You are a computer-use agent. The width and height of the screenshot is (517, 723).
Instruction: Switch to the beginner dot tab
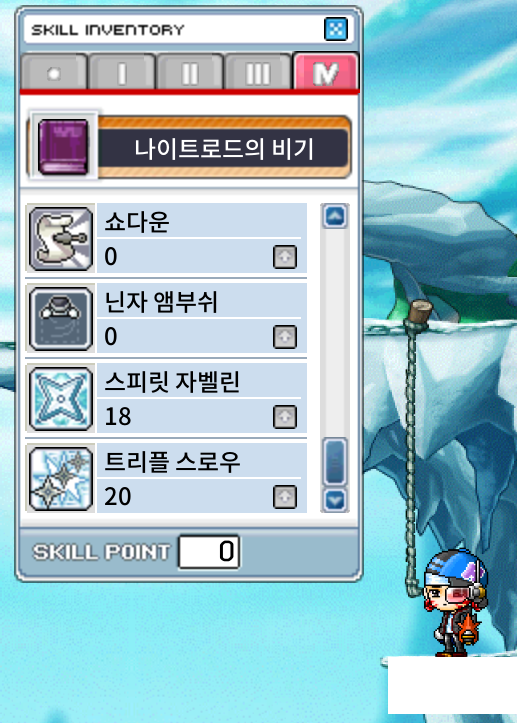pyautogui.click(x=54, y=73)
